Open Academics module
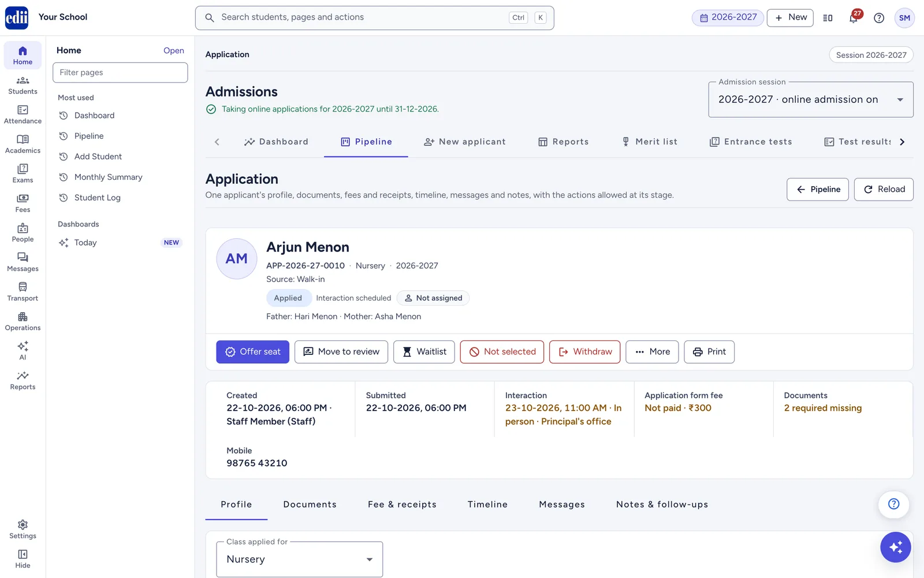924x578 pixels. click(x=23, y=144)
